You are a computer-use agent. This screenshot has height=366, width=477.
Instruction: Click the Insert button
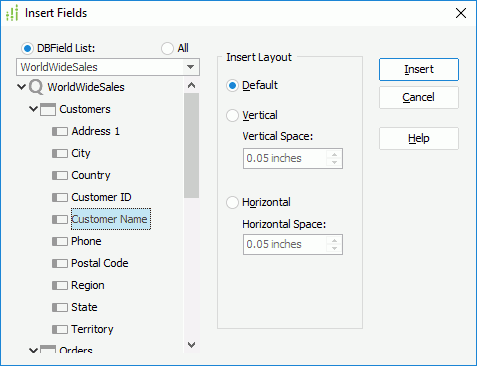(x=419, y=69)
